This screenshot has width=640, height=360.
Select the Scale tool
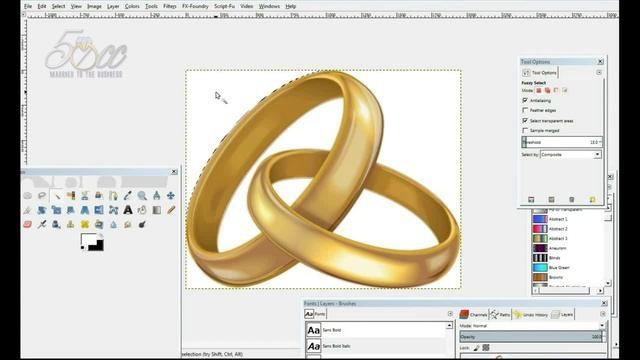(56, 210)
